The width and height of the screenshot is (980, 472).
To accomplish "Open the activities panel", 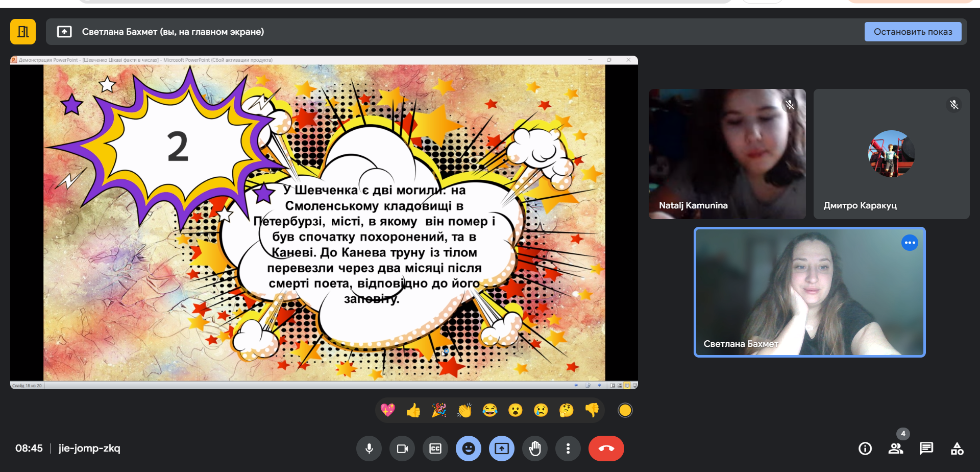I will (x=957, y=449).
